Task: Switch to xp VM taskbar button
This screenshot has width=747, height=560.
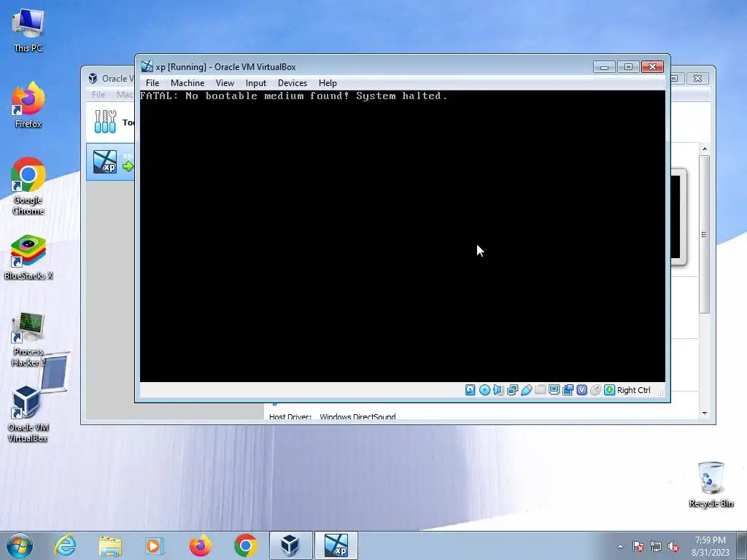Action: (336, 545)
